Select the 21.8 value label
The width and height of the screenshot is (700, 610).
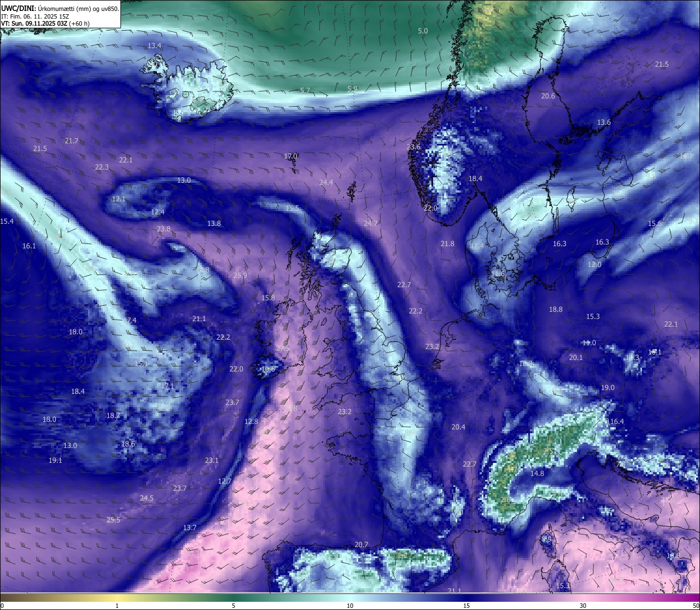point(447,243)
